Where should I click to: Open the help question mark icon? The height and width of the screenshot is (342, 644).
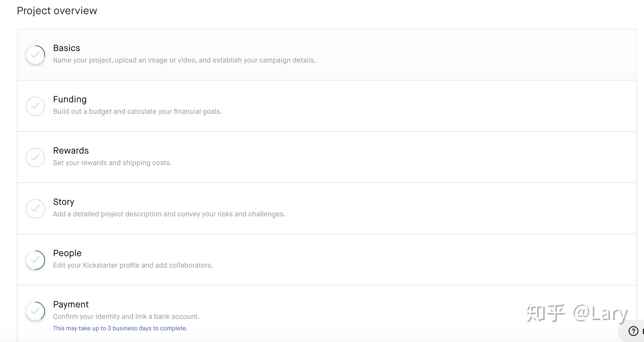[633, 331]
